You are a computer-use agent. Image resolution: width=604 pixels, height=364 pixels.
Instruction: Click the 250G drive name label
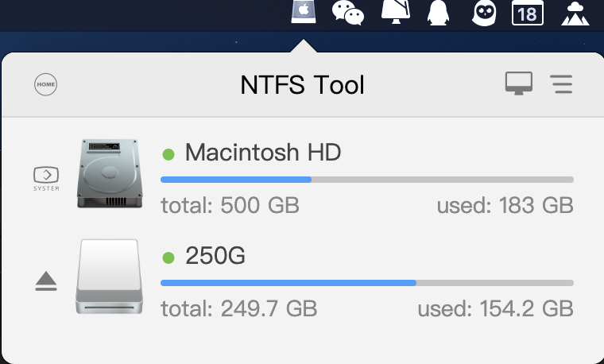pyautogui.click(x=215, y=256)
